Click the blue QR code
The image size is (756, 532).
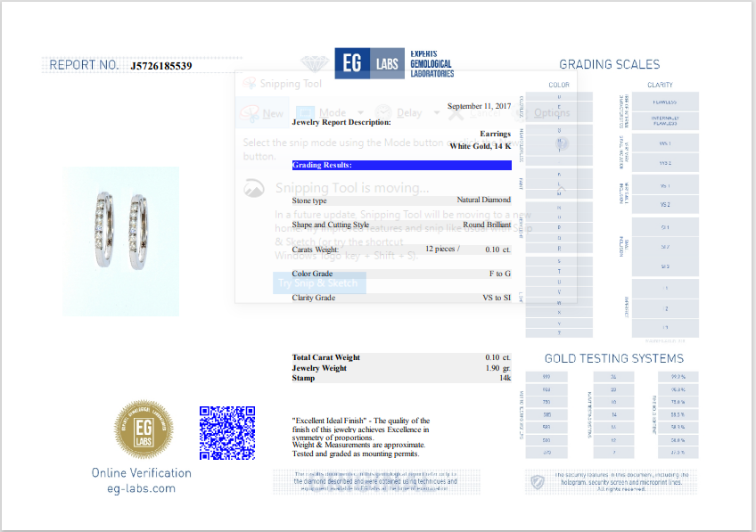(227, 432)
